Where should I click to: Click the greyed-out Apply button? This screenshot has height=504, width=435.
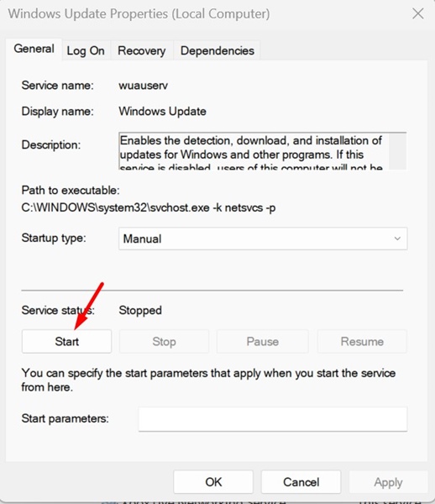(x=388, y=482)
